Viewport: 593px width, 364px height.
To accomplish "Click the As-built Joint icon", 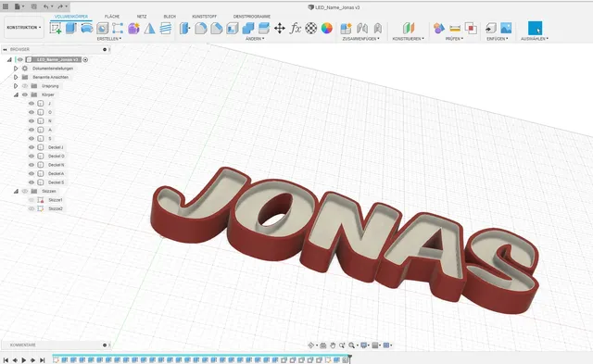I will pyautogui.click(x=377, y=29).
